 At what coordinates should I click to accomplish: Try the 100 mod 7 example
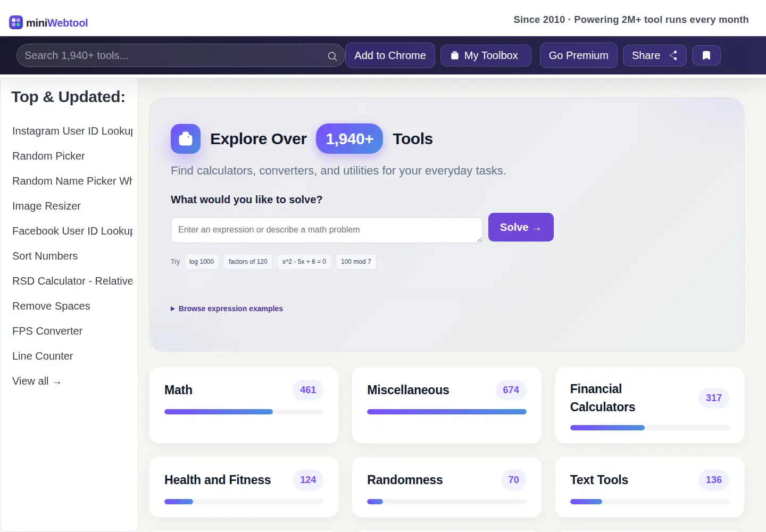click(356, 262)
